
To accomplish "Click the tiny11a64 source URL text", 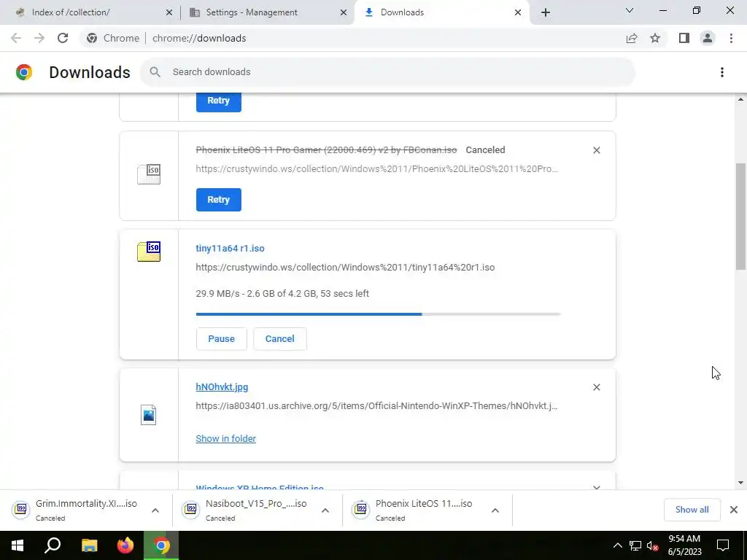I will coord(345,267).
